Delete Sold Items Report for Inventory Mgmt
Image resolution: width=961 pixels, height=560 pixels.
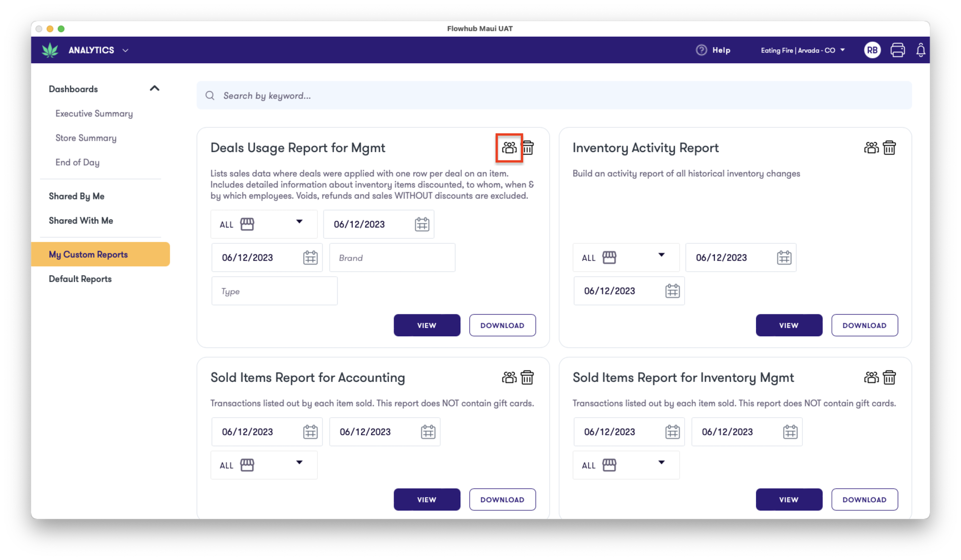click(889, 377)
